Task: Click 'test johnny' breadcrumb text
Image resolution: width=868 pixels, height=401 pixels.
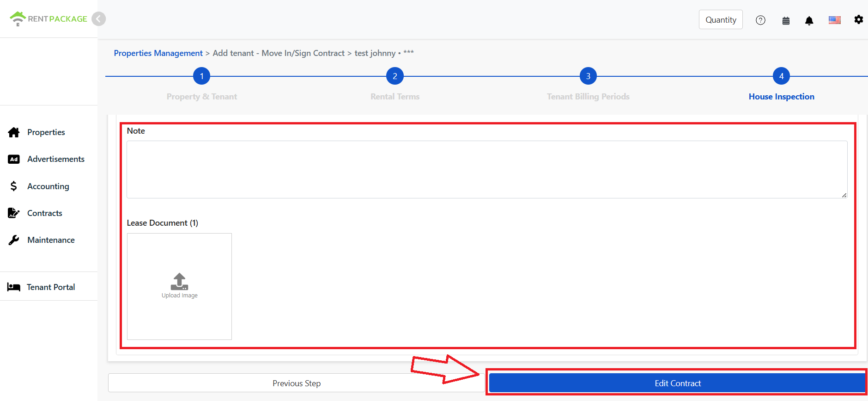Action: (x=375, y=53)
